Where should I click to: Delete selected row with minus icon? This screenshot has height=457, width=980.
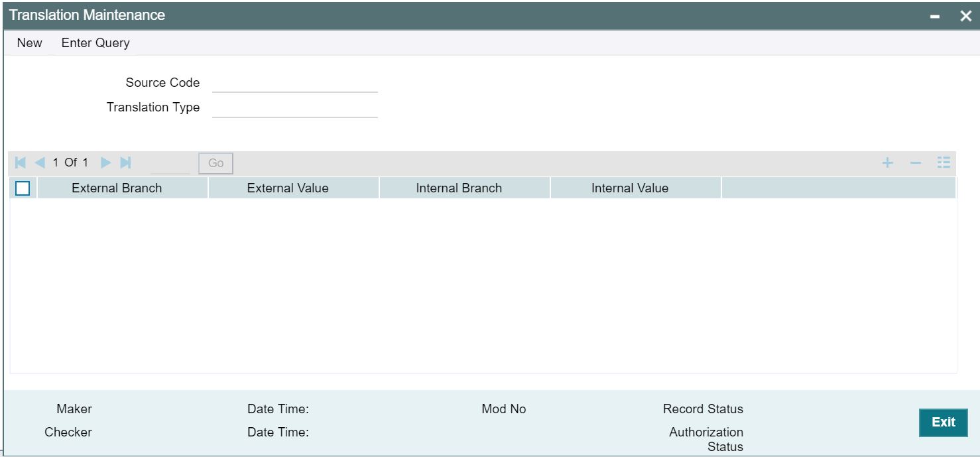[915, 163]
